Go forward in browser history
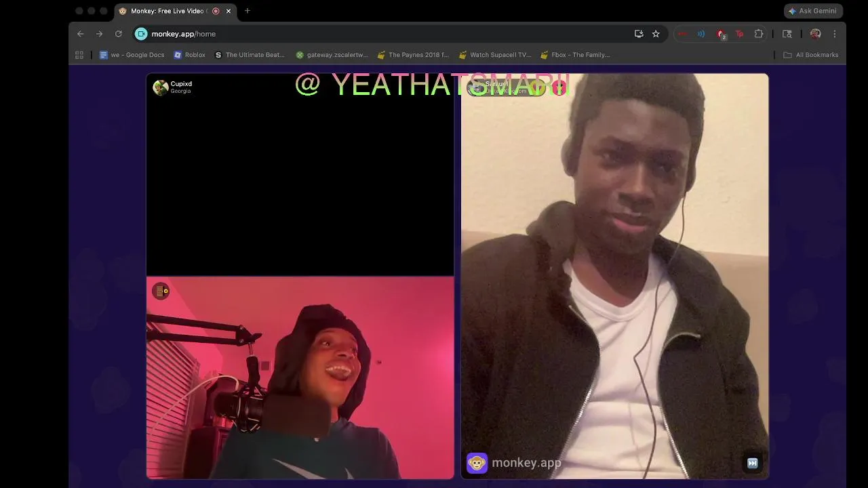 coord(100,34)
